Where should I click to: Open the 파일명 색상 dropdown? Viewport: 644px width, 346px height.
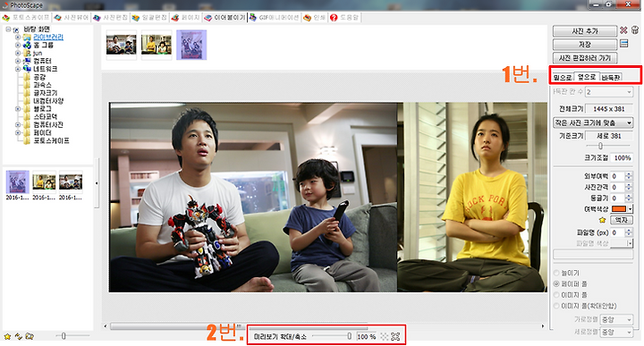pos(622,243)
